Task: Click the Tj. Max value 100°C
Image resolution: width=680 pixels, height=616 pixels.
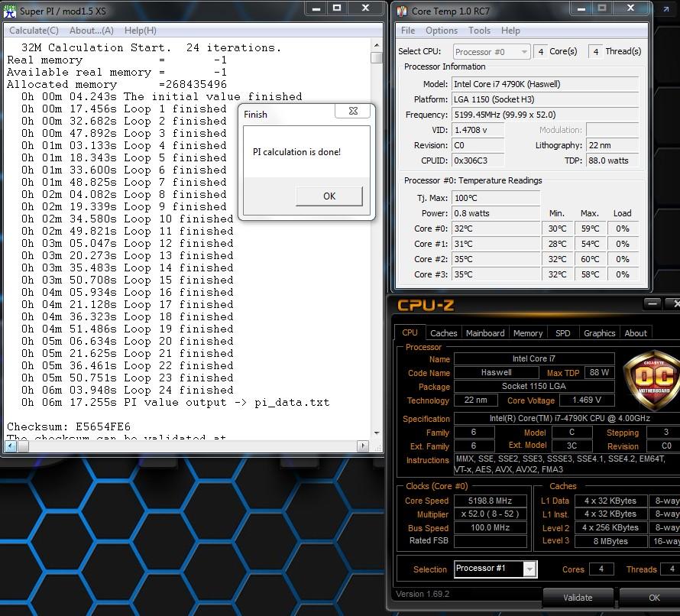Action: tap(496, 198)
